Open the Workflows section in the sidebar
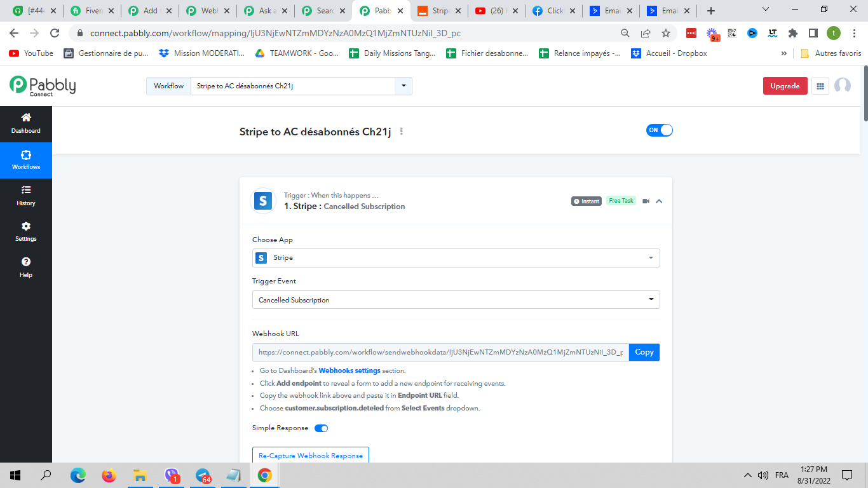Screen dimensions: 868x488 [26, 160]
